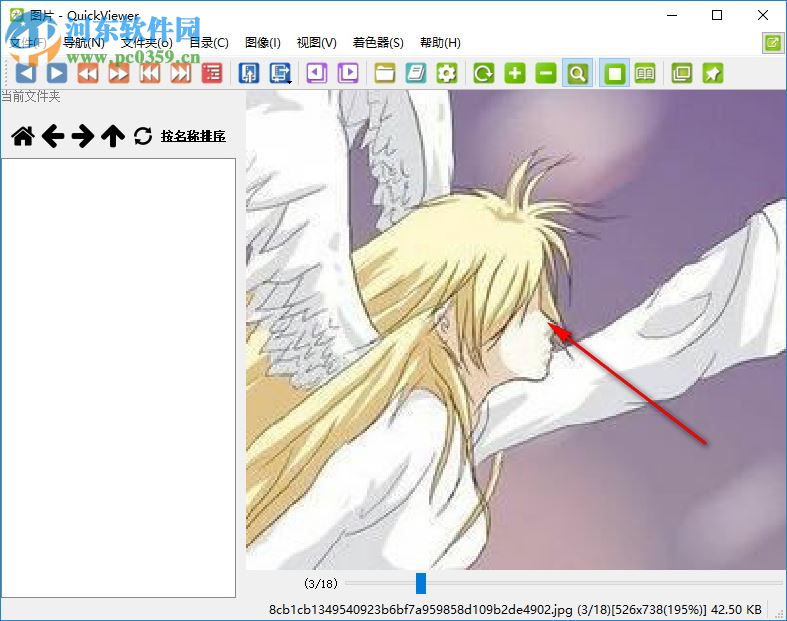Go up one folder level arrow
The height and width of the screenshot is (621, 787).
click(113, 136)
